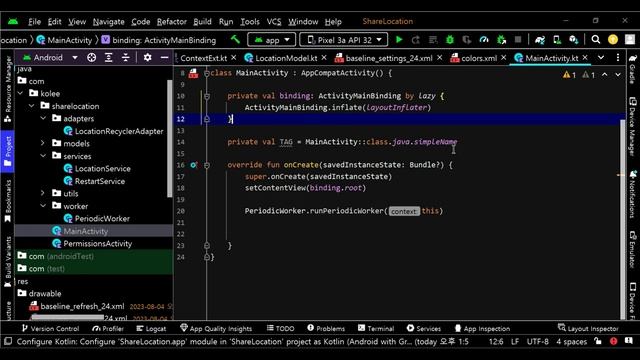
Task: Collapse the services folder
Action: 43,156
